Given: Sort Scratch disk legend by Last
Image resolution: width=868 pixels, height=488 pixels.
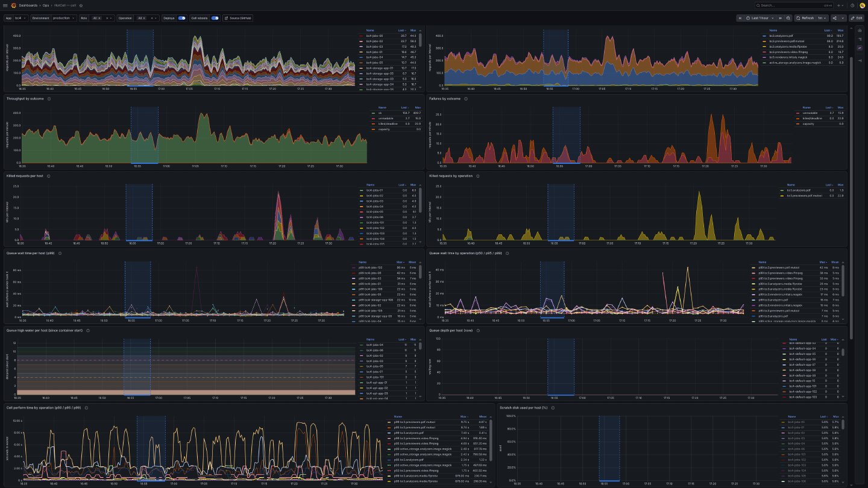Looking at the screenshot, I should pyautogui.click(x=824, y=416).
